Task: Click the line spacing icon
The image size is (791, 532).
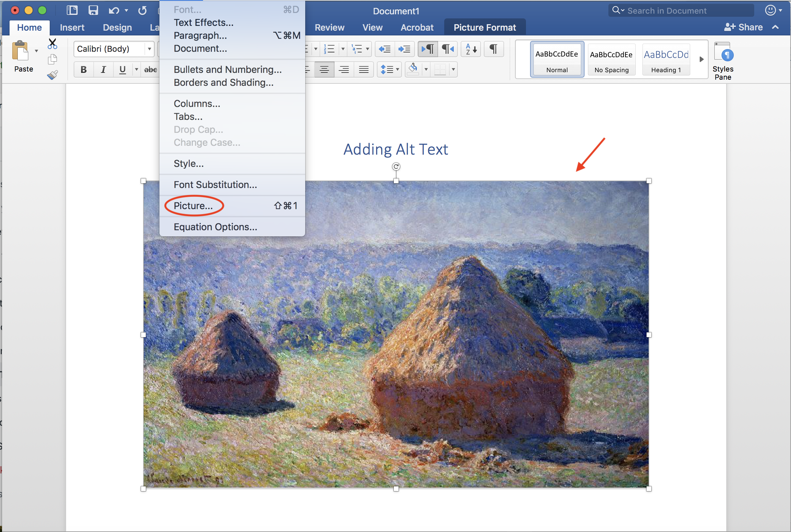Action: pyautogui.click(x=387, y=69)
